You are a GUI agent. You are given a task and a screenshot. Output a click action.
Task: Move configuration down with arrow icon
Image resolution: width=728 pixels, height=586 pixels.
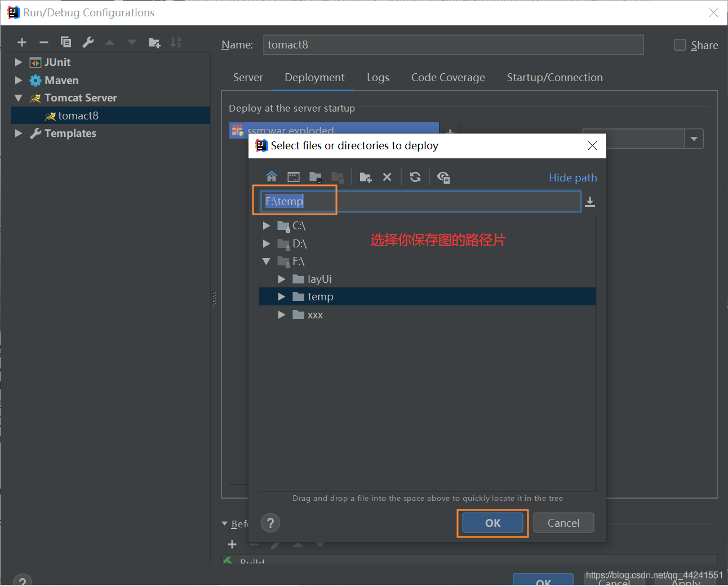132,42
